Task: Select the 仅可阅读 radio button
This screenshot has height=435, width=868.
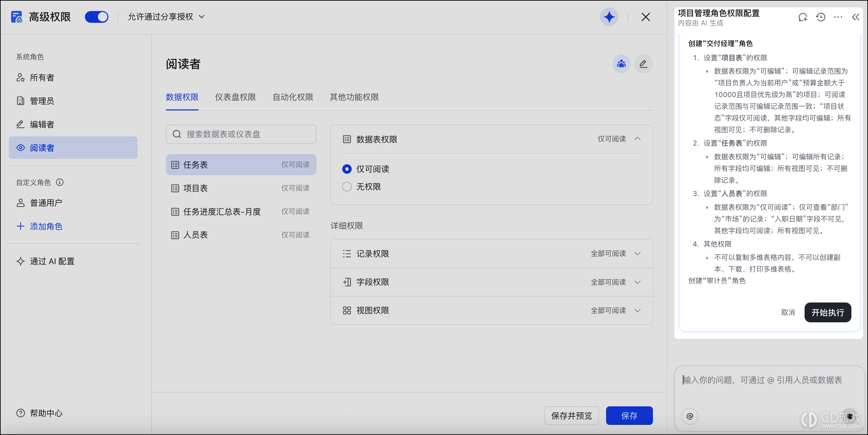Action: pos(347,169)
